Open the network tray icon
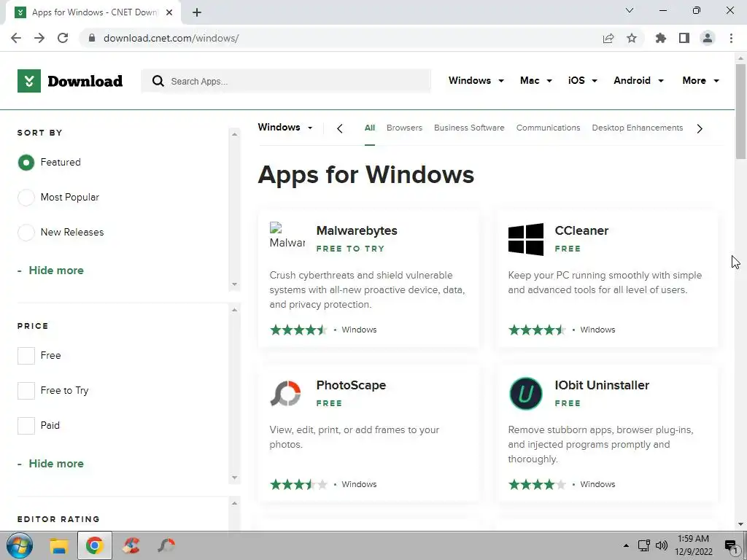 pos(644,545)
